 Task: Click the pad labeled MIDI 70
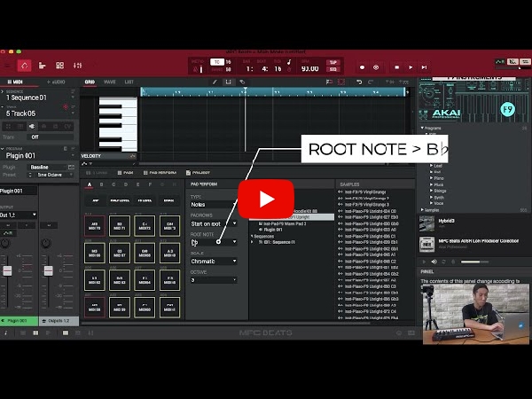[95, 226]
